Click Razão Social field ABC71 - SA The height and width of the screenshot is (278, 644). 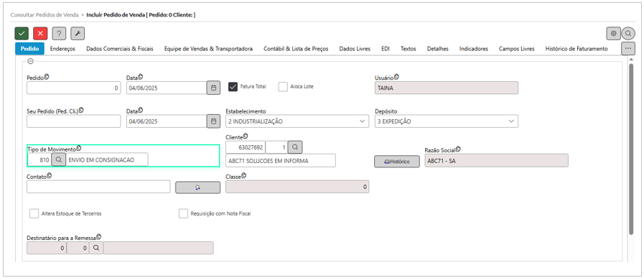click(x=497, y=161)
